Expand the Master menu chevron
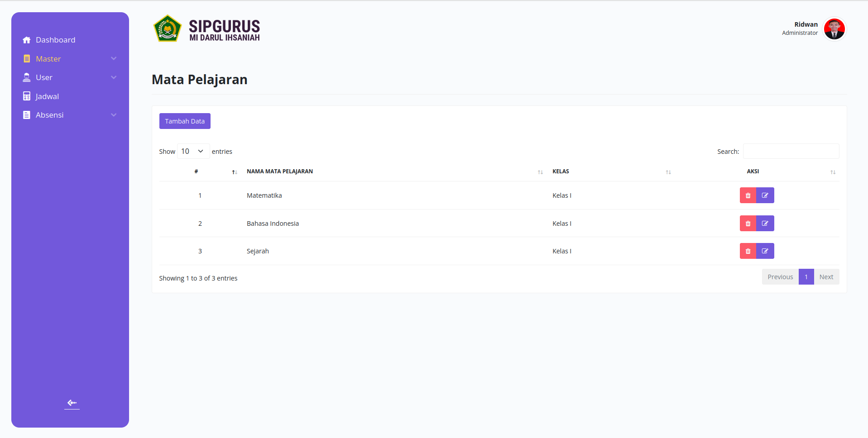Image resolution: width=868 pixels, height=438 pixels. point(114,59)
